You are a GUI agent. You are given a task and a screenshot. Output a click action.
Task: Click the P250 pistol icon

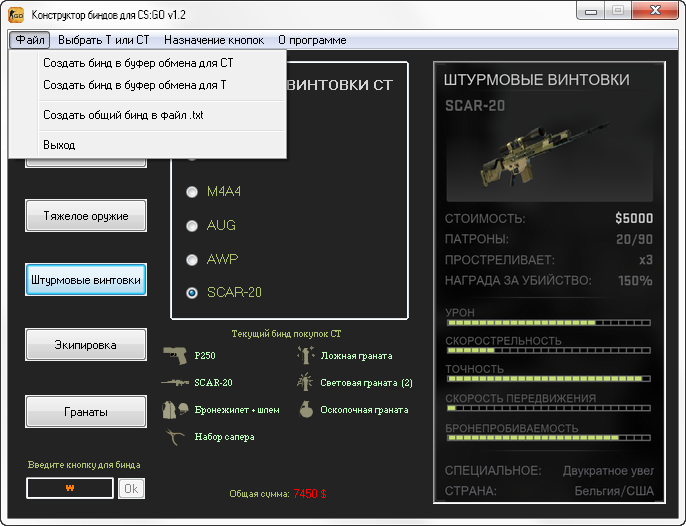click(x=175, y=355)
